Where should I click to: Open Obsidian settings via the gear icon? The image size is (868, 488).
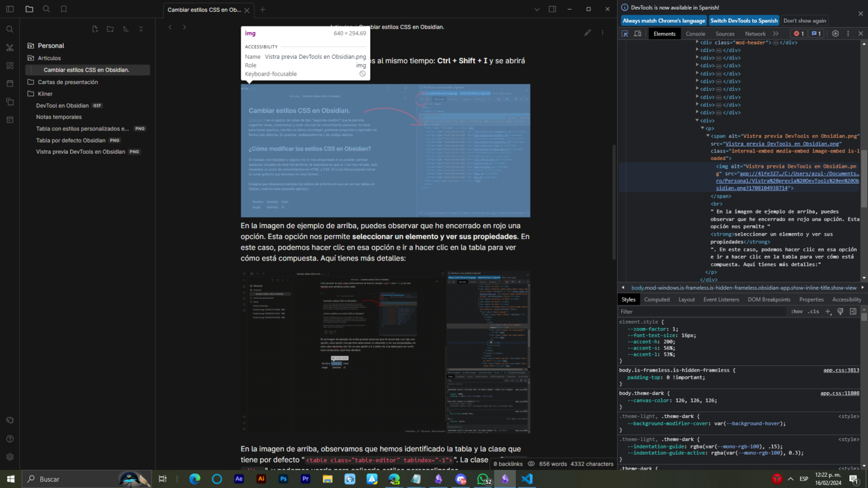click(10, 456)
